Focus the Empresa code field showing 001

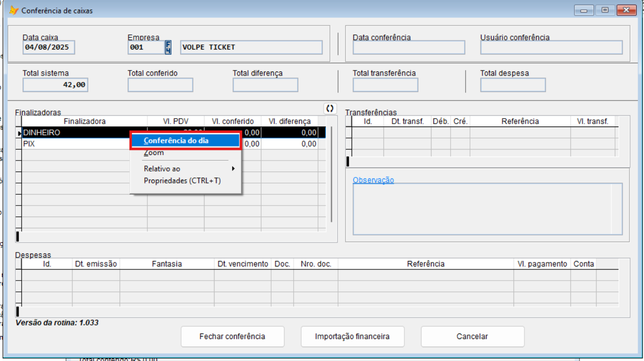145,47
